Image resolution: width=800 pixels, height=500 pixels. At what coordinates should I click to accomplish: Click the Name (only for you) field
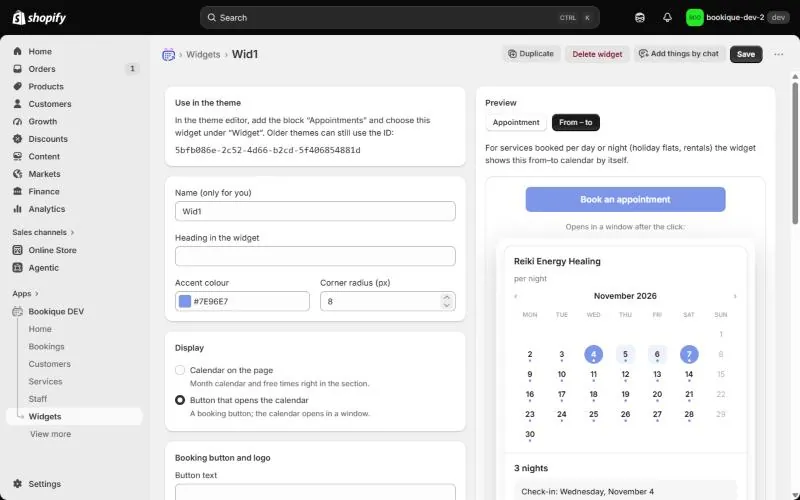315,211
